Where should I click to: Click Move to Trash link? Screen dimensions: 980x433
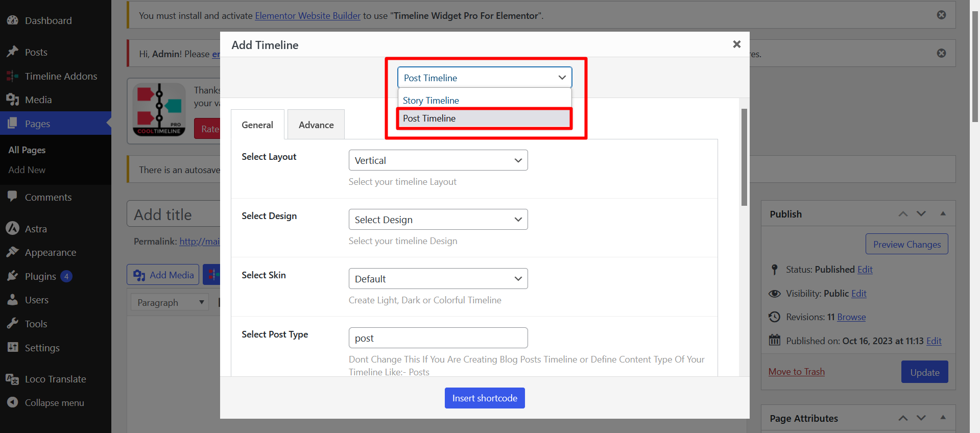pos(796,372)
